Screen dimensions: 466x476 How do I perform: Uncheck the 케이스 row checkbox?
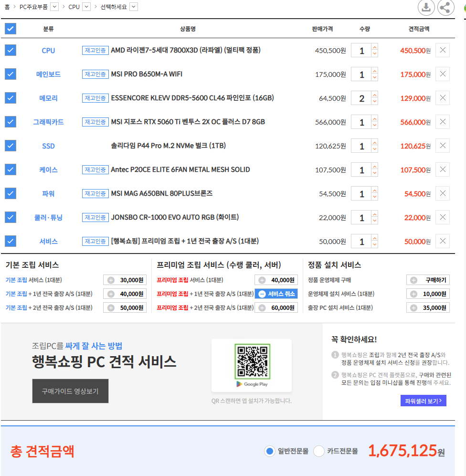point(11,169)
